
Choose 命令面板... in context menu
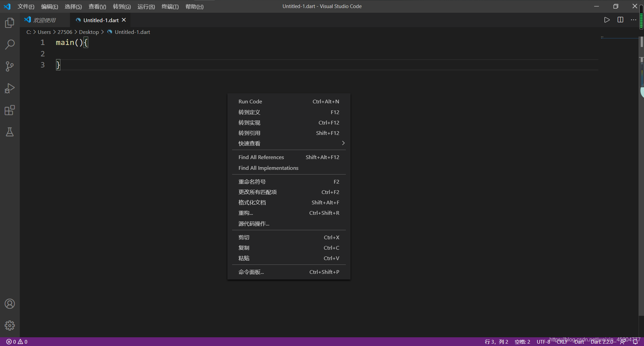(289, 272)
